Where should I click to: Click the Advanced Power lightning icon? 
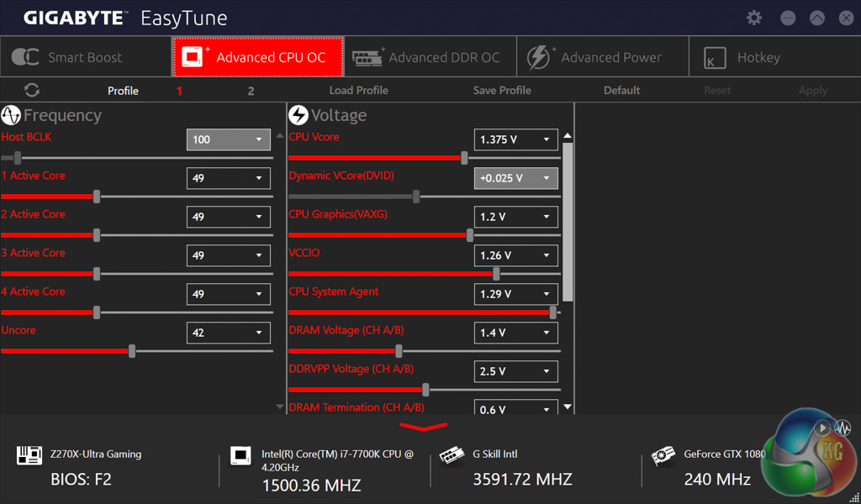click(540, 57)
